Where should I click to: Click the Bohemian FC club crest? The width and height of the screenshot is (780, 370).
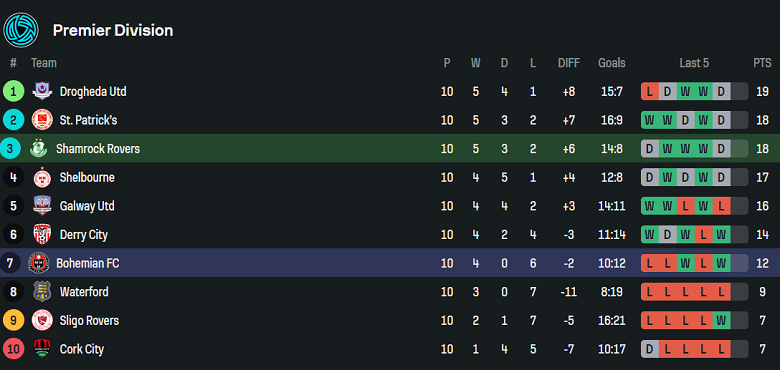38,263
